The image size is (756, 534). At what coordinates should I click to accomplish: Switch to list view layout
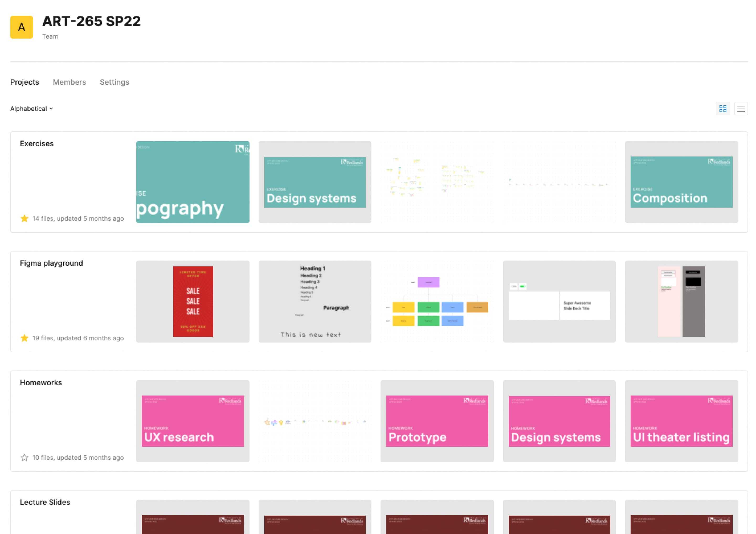(x=741, y=109)
